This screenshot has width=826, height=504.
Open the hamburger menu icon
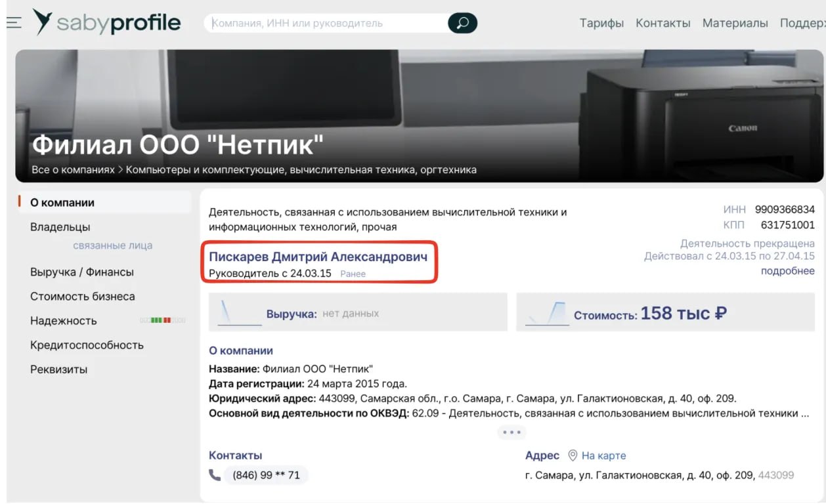coord(14,22)
